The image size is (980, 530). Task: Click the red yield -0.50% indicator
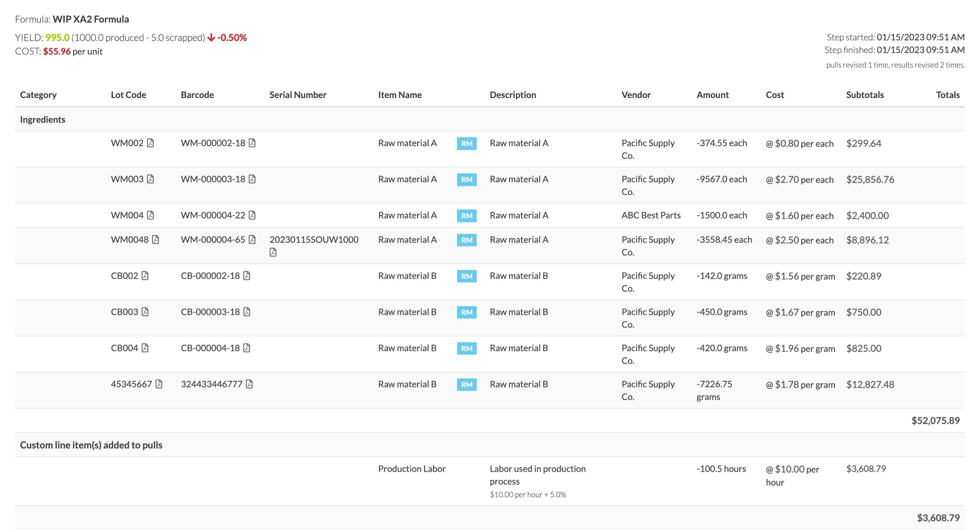(x=227, y=38)
